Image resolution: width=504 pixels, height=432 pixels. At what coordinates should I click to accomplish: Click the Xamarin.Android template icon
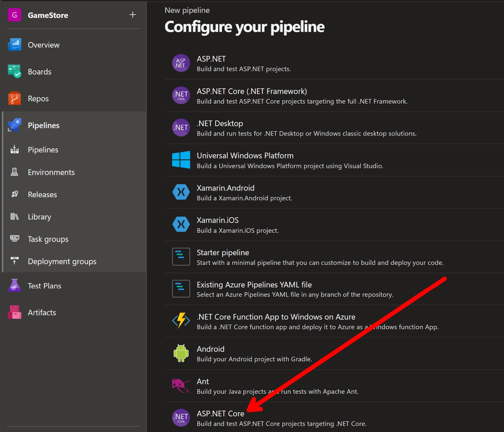[x=181, y=192]
